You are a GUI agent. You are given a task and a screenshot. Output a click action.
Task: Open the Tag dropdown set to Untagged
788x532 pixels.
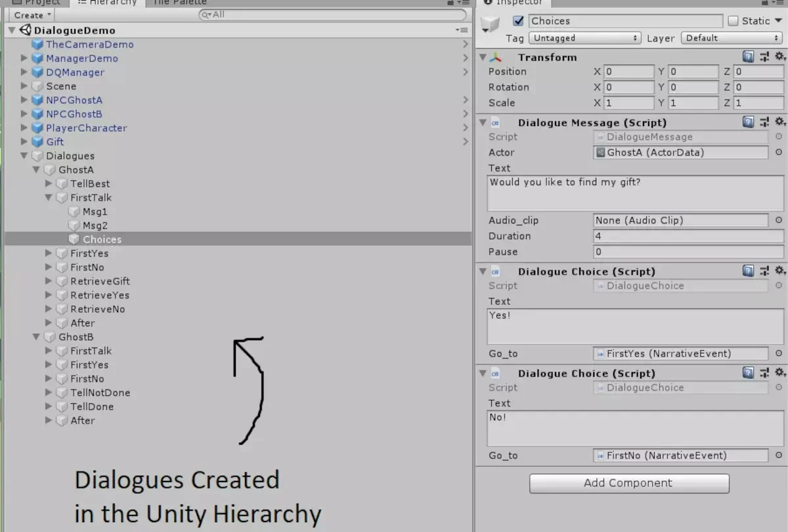pos(584,38)
